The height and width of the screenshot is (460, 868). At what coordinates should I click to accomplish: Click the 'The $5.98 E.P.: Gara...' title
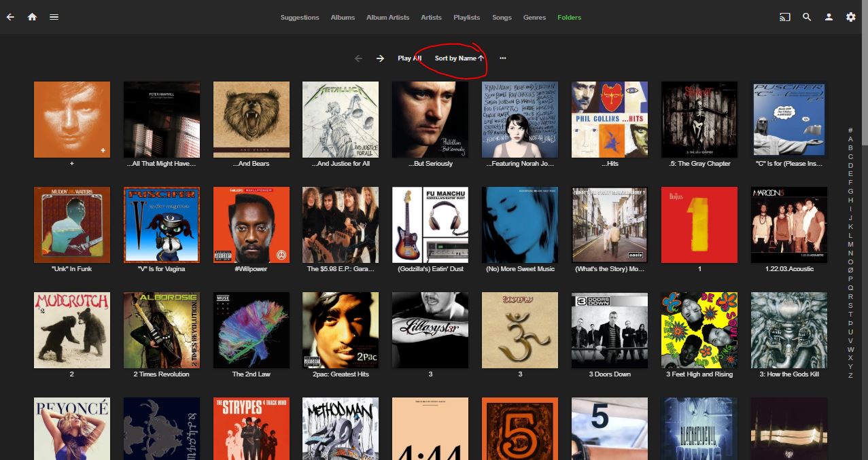pos(341,269)
